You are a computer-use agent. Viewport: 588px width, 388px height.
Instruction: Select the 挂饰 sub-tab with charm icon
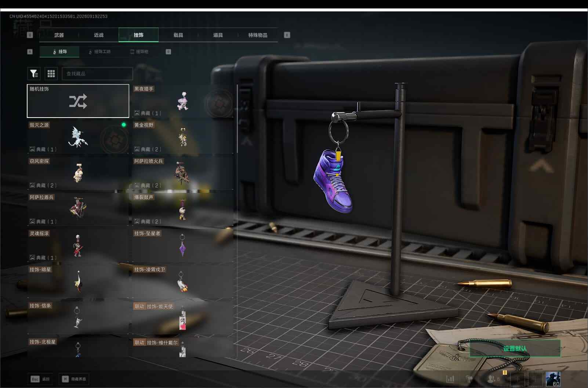coord(59,51)
